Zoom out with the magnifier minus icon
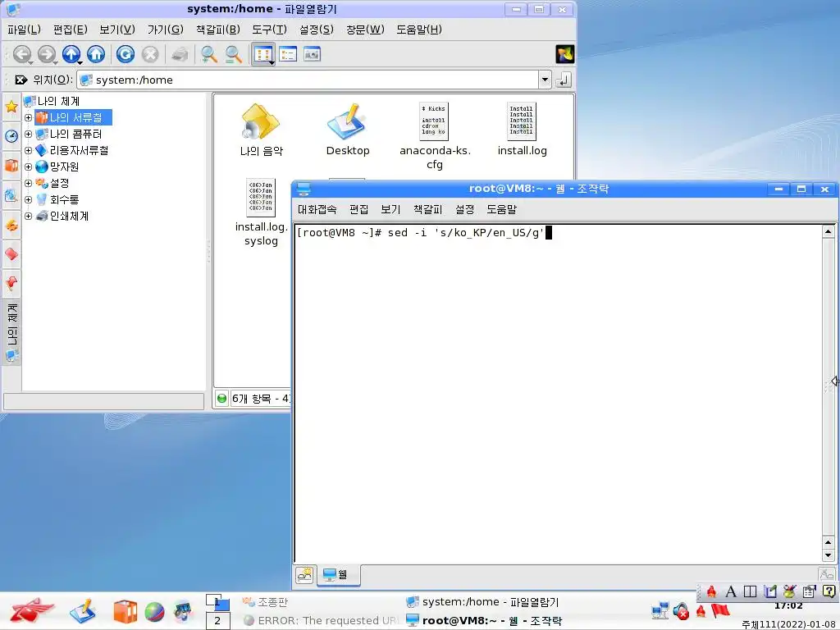Screen dimensions: 840x630 coord(234,54)
